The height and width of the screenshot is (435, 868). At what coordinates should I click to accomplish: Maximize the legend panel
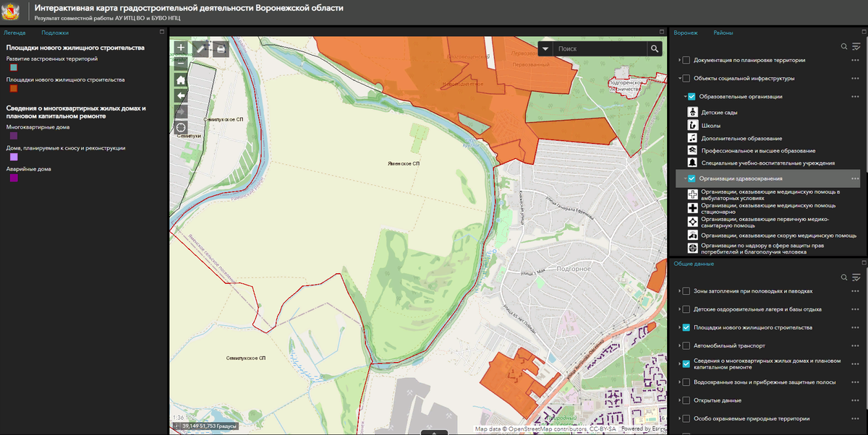coord(162,32)
